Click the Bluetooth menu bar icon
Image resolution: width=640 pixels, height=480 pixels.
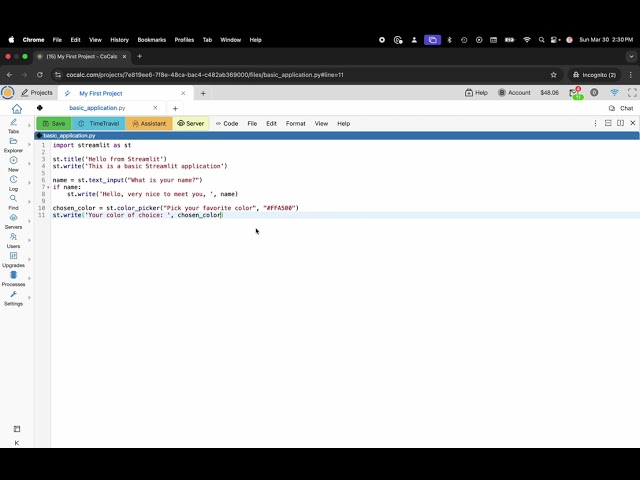449,40
